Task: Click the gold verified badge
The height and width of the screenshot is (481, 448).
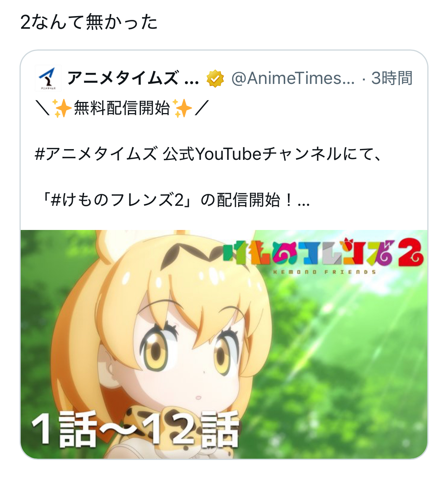Action: [215, 79]
